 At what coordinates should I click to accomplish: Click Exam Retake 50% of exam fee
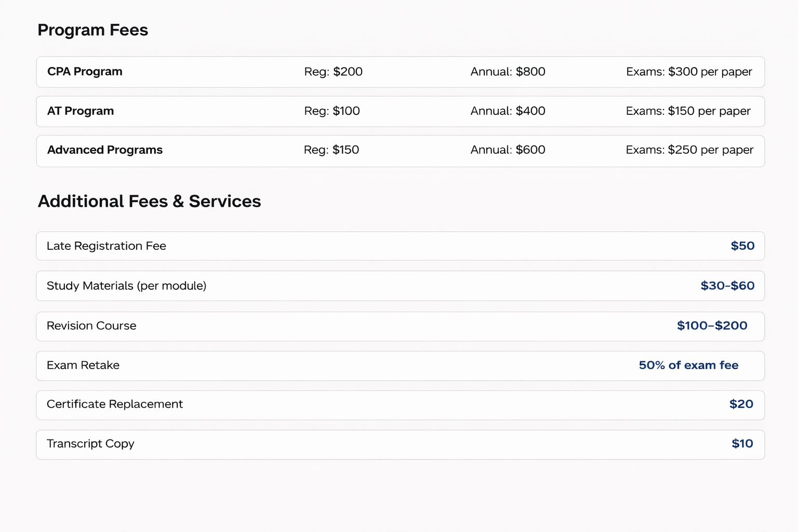coord(688,365)
